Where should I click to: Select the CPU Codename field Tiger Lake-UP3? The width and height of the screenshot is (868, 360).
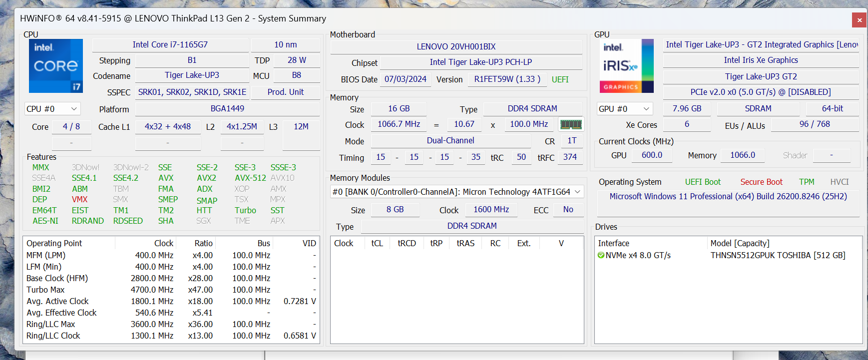(192, 75)
